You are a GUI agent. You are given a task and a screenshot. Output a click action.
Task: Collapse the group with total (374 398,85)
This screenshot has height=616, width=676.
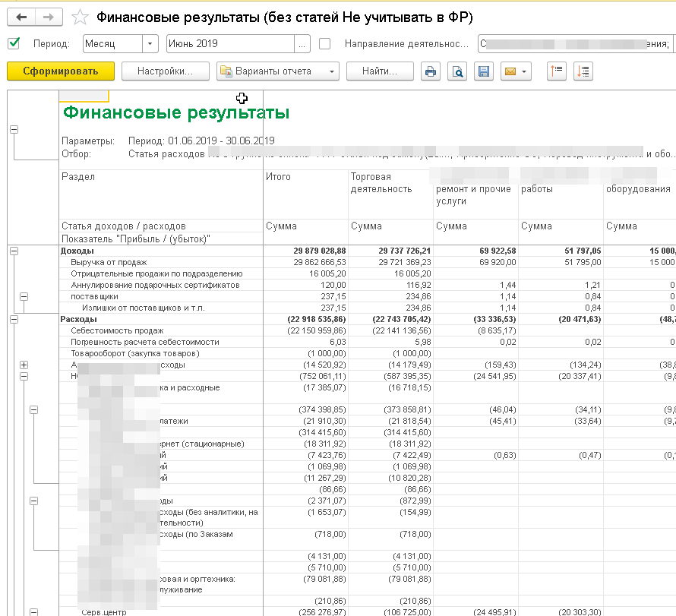click(x=34, y=409)
